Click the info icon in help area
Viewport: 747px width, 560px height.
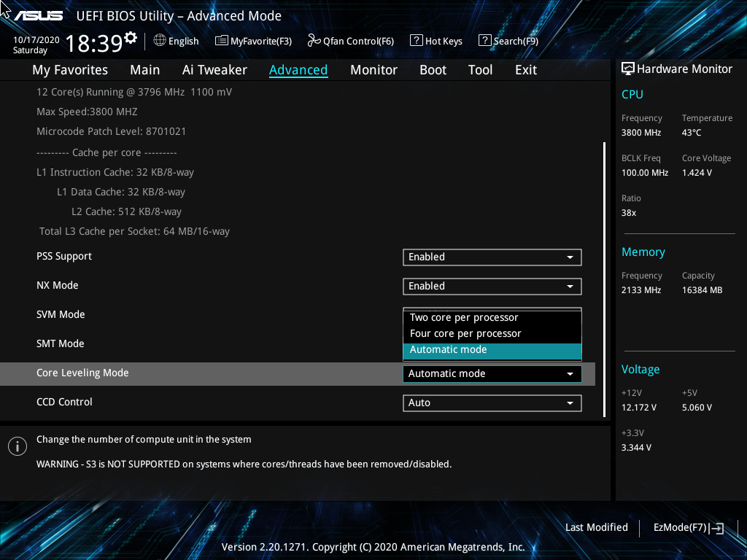[x=18, y=446]
